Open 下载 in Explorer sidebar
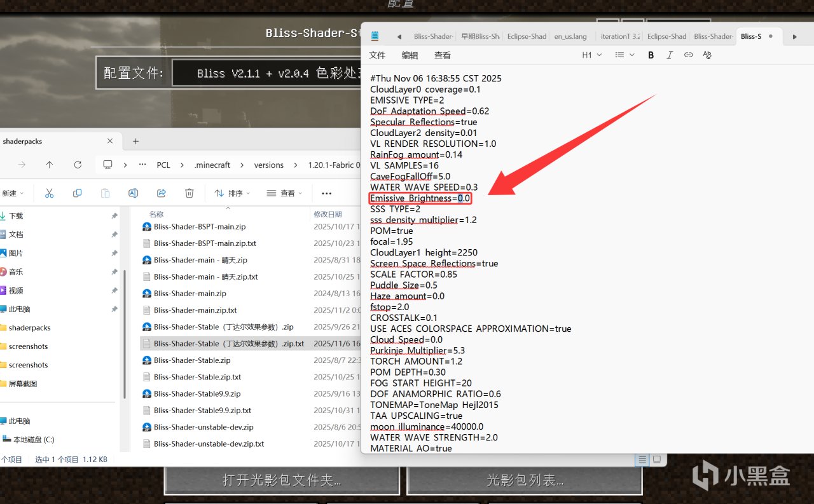Screen dimensions: 814x504 (x=16, y=216)
